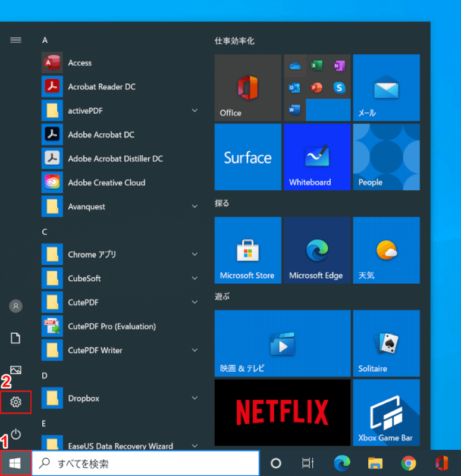Launch Acrobat Reader DC icon
Image resolution: width=461 pixels, height=476 pixels.
point(52,86)
